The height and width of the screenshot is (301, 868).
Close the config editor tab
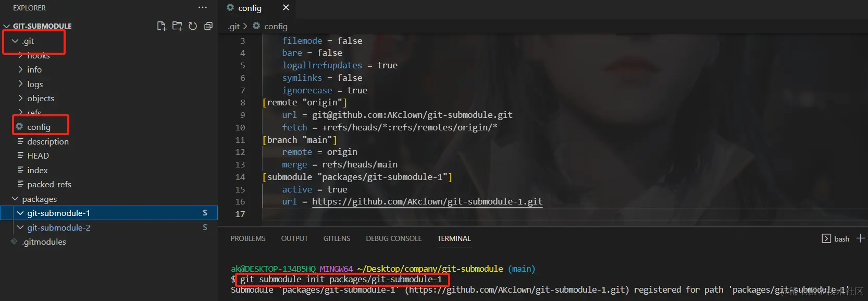point(286,7)
